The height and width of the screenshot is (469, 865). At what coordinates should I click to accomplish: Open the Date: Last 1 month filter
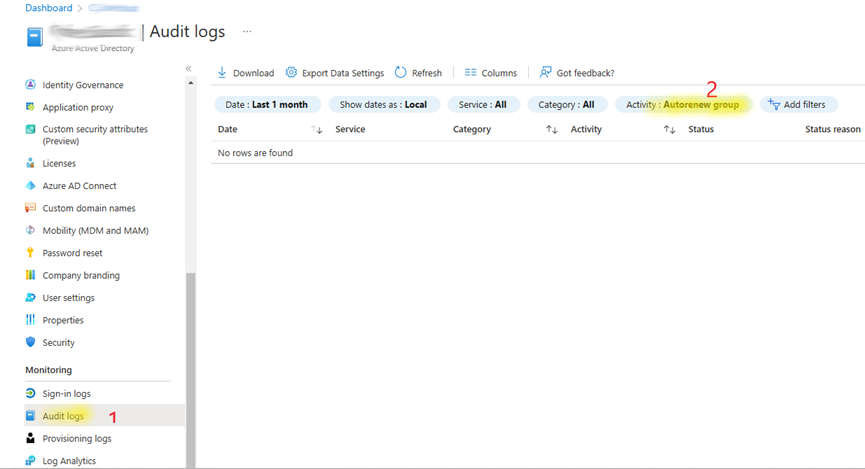point(267,104)
